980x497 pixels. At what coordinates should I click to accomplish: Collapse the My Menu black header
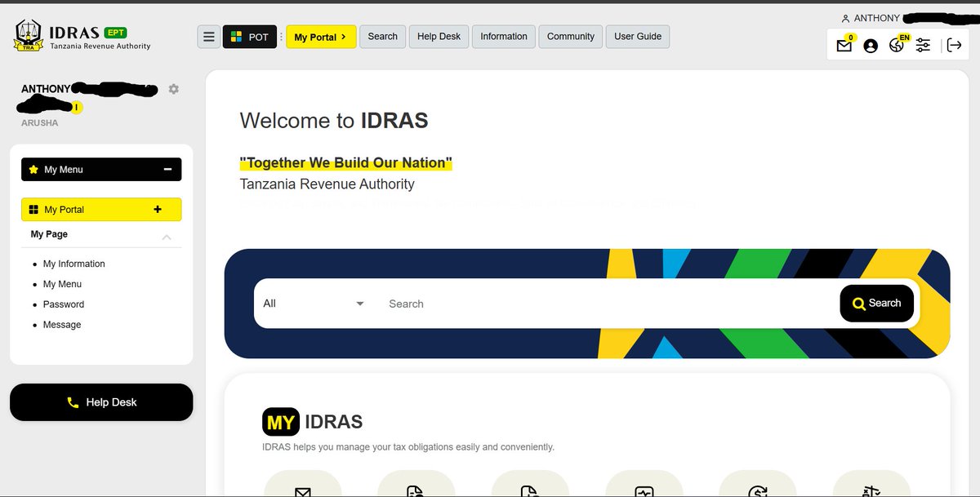[101, 170]
